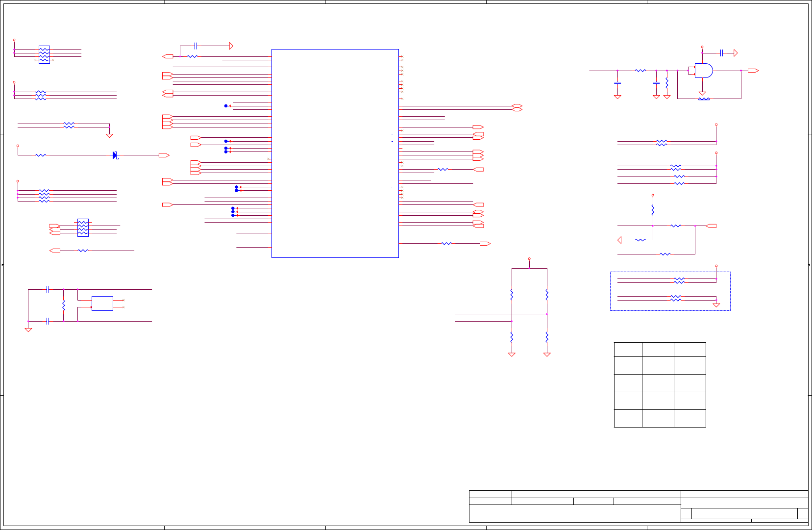Select the output port after the diode
This screenshot has height=530, width=812.
[164, 155]
